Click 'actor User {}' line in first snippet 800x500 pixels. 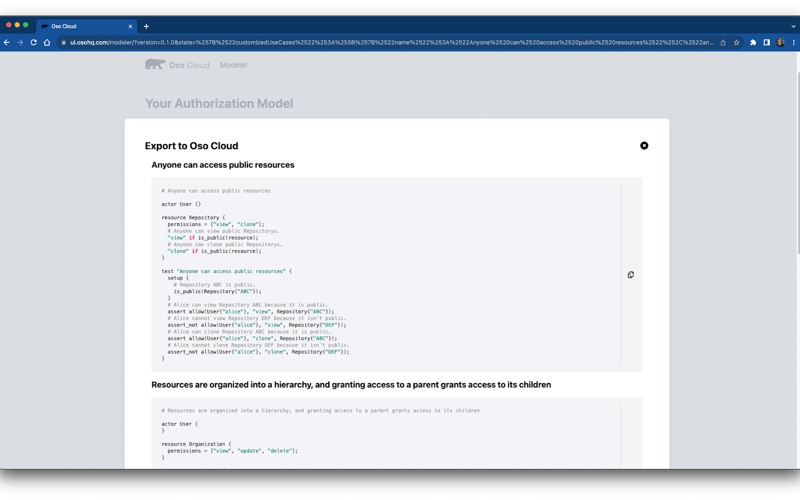tap(181, 204)
